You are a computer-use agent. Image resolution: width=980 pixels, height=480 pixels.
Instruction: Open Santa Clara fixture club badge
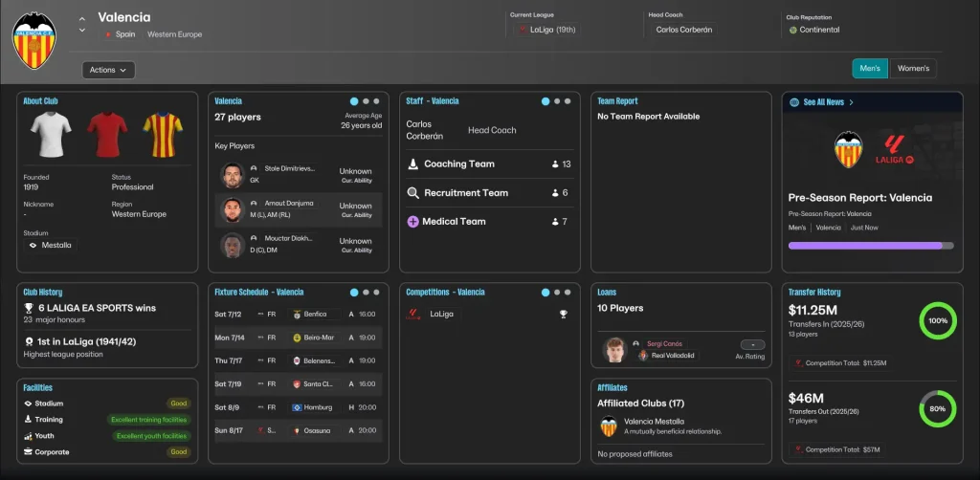[297, 383]
